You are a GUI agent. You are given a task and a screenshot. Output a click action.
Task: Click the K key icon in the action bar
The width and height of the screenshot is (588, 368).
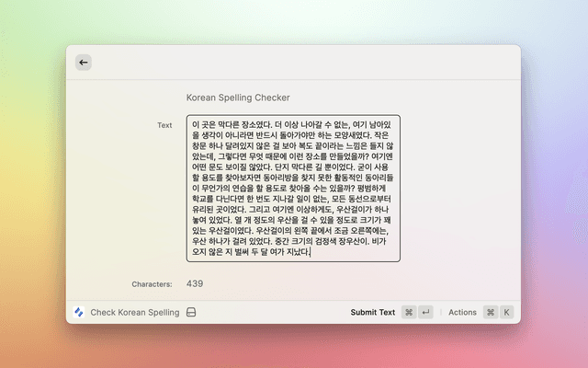[x=505, y=313]
